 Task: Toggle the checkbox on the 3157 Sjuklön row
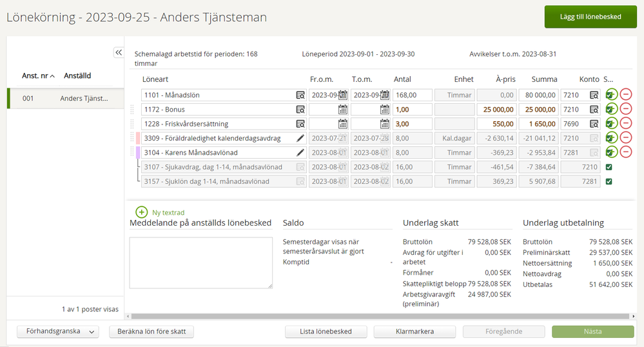609,181
